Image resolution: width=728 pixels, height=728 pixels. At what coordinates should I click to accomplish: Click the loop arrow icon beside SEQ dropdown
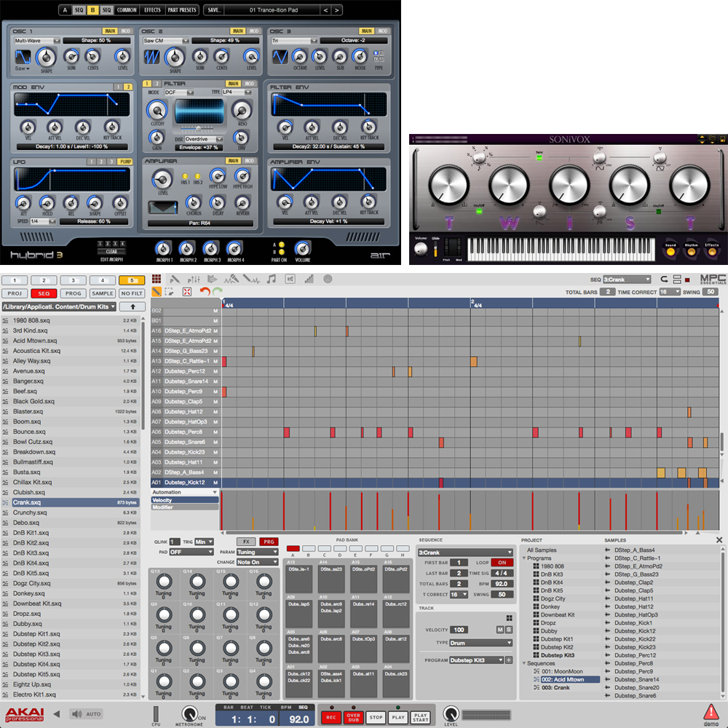[665, 279]
